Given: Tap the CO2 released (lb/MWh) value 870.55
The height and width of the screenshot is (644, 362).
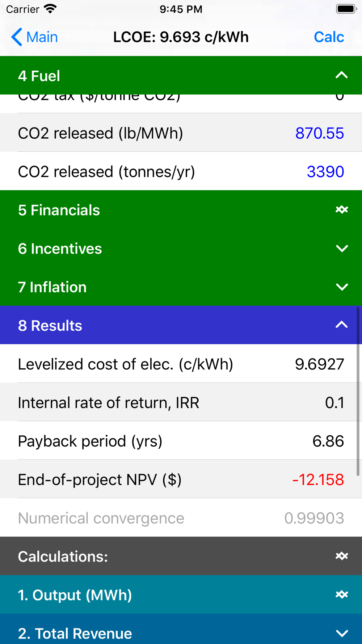Looking at the screenshot, I should [x=319, y=133].
